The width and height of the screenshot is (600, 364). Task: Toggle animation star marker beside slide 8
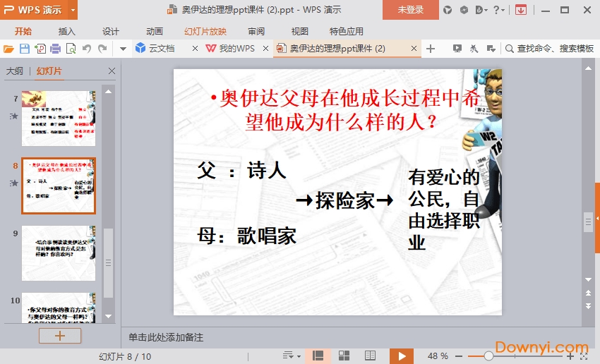[13, 183]
